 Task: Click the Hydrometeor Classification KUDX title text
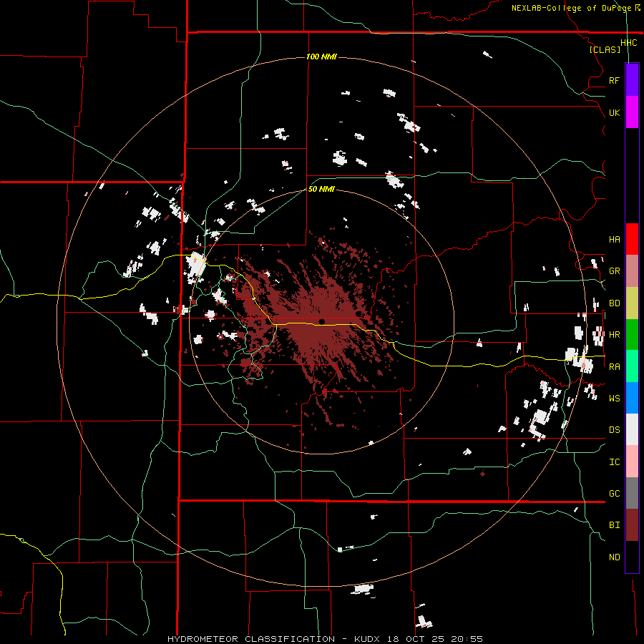click(x=325, y=639)
